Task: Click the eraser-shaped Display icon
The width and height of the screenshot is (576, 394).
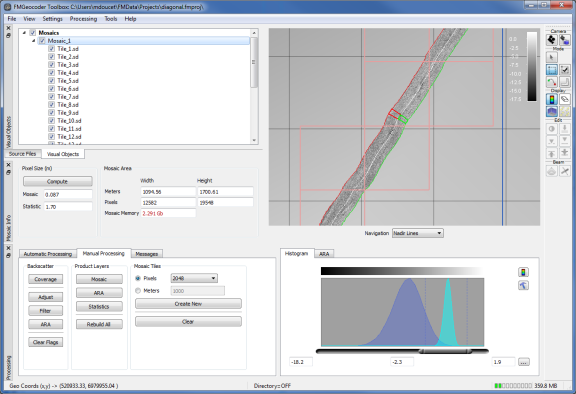Action: [565, 99]
